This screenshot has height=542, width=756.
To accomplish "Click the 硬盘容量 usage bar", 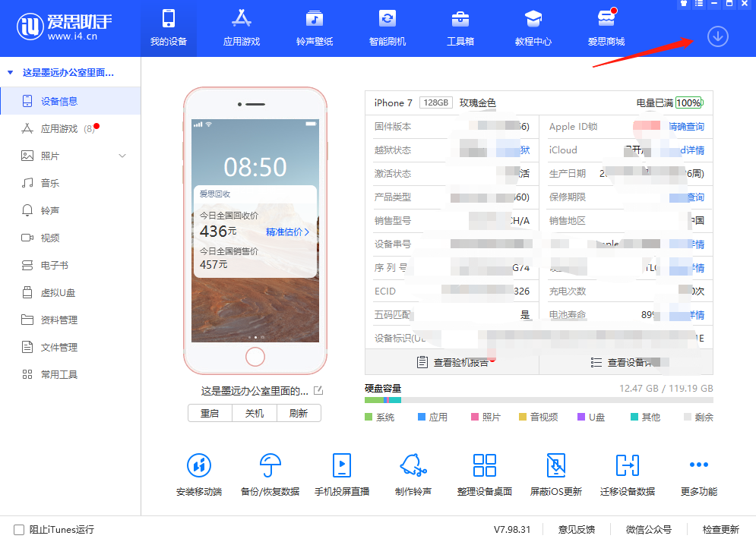I will pyautogui.click(x=539, y=400).
